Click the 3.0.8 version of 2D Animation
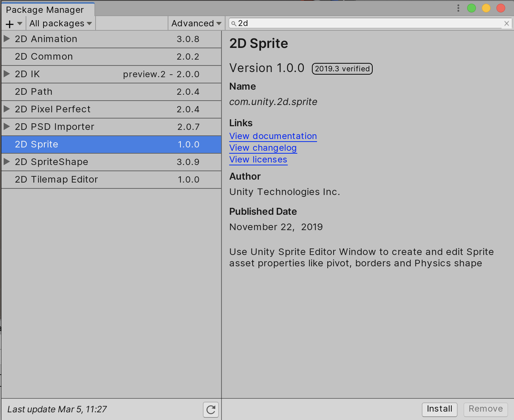This screenshot has width=514, height=420. (188, 39)
